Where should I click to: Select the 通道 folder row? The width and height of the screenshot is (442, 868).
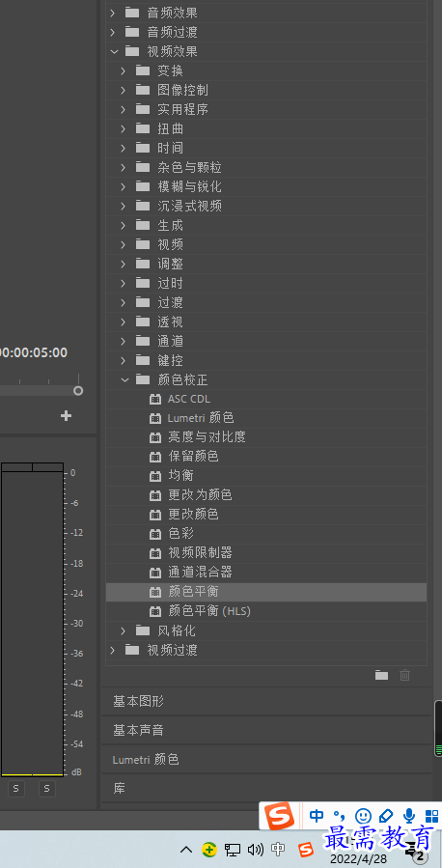(x=266, y=341)
